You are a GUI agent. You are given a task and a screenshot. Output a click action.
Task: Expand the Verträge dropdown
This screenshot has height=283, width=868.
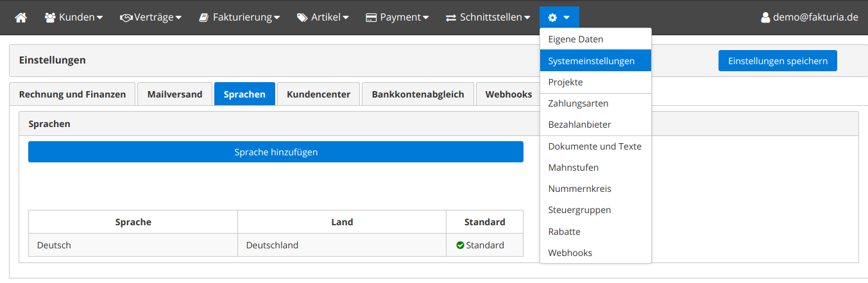[151, 17]
